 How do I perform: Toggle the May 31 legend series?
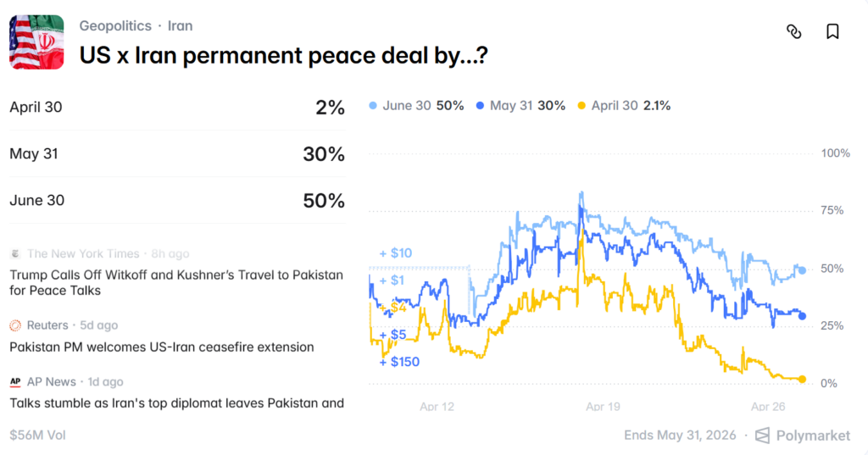[520, 106]
